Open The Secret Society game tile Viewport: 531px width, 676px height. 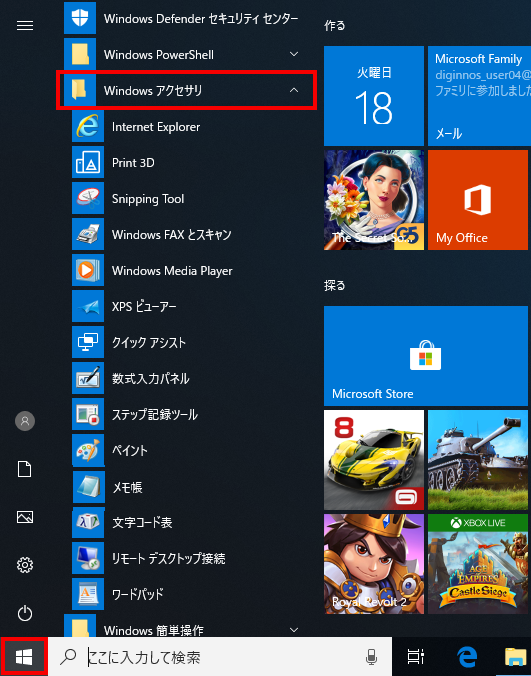[x=374, y=200]
